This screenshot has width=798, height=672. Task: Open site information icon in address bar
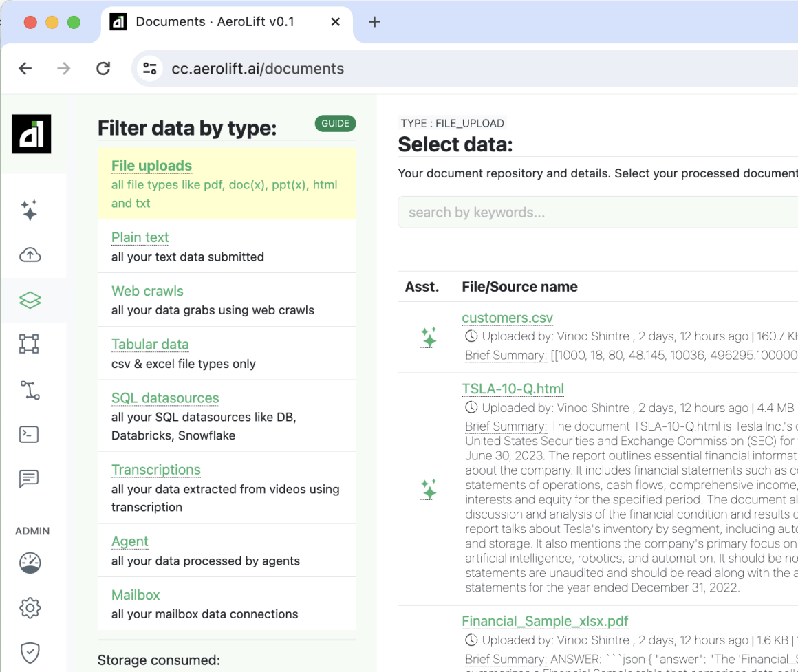[x=150, y=68]
